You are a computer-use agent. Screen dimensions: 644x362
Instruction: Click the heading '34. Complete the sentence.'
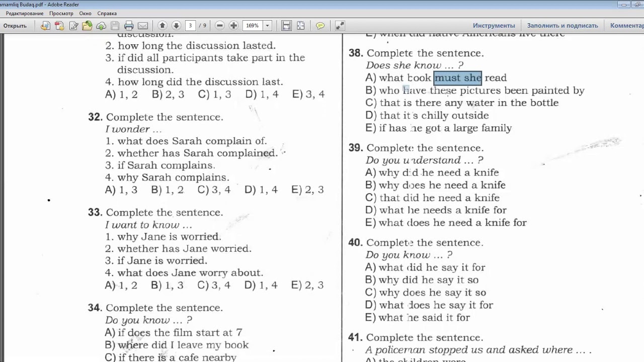pos(155,308)
